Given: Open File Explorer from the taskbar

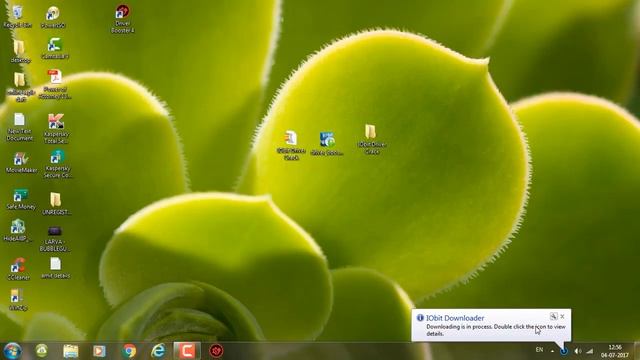Looking at the screenshot, I should pyautogui.click(x=71, y=351).
